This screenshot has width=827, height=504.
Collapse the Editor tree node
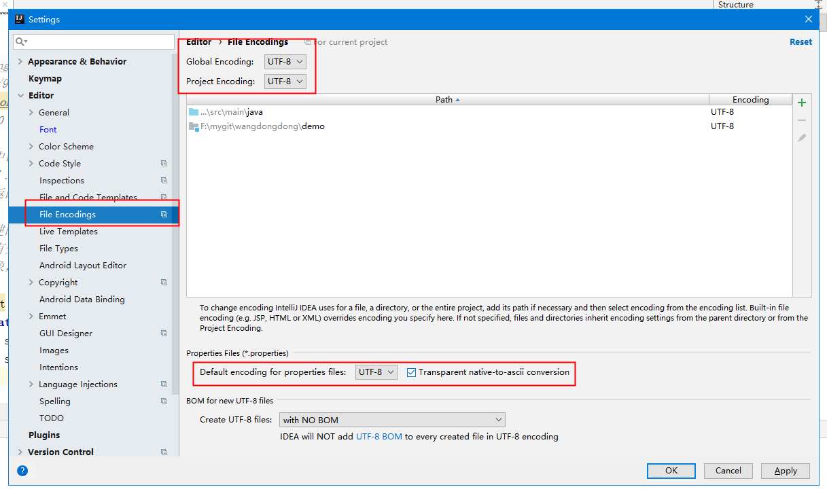[20, 96]
